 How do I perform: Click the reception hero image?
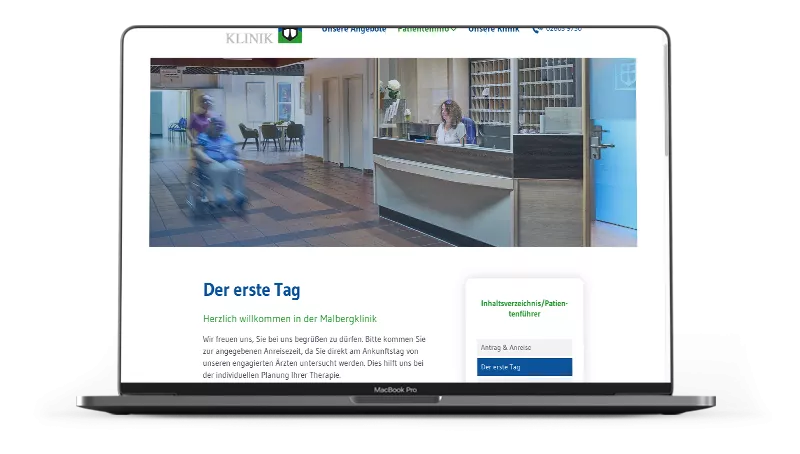pos(393,152)
